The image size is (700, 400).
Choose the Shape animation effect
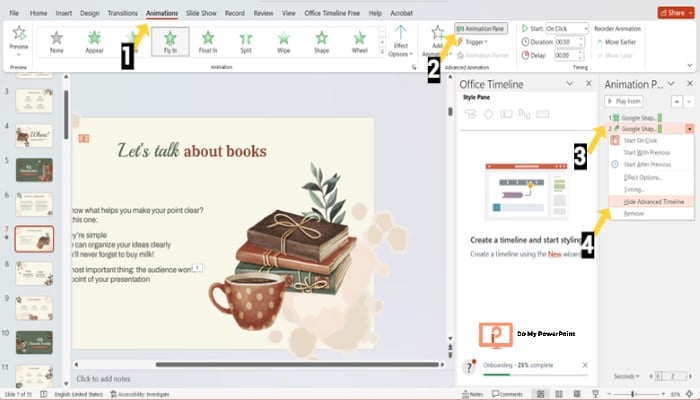point(321,42)
